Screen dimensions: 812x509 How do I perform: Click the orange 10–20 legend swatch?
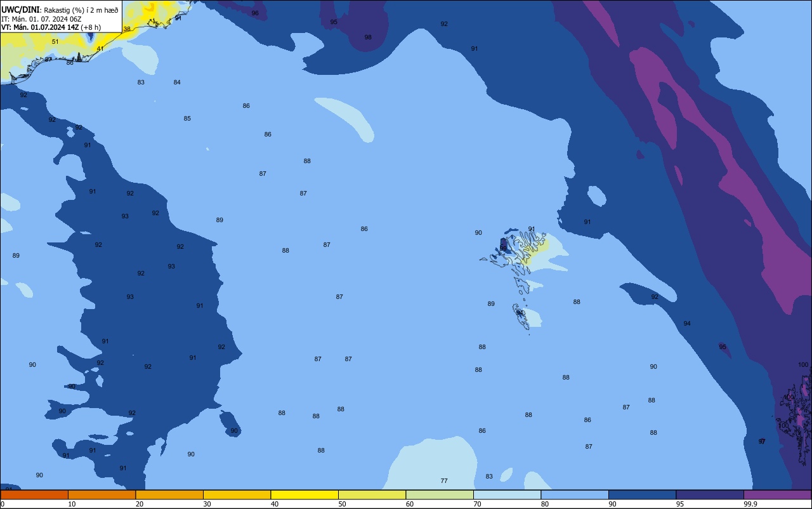[x=101, y=494]
